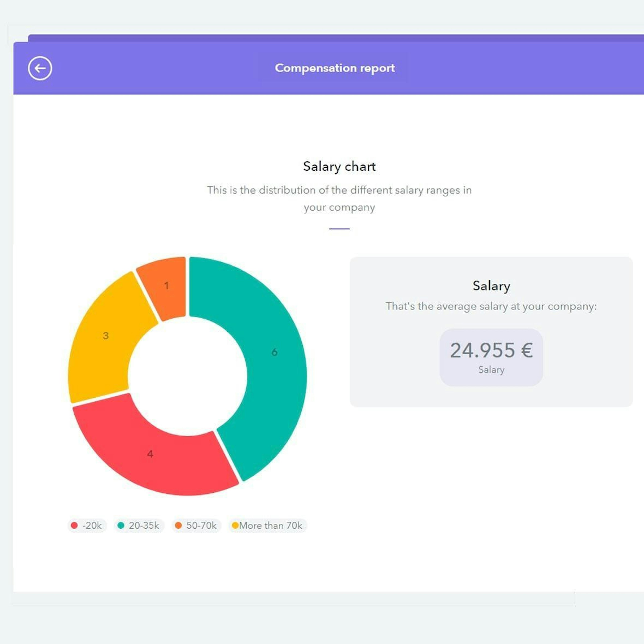
Task: Click the 24.955 € salary value box
Action: tap(491, 357)
